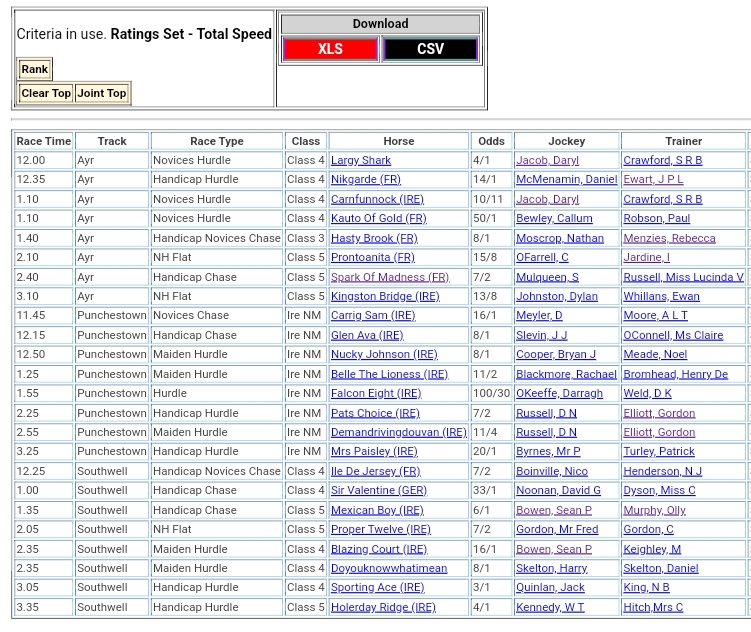View trainer Menzies, Rebecca page

point(669,238)
